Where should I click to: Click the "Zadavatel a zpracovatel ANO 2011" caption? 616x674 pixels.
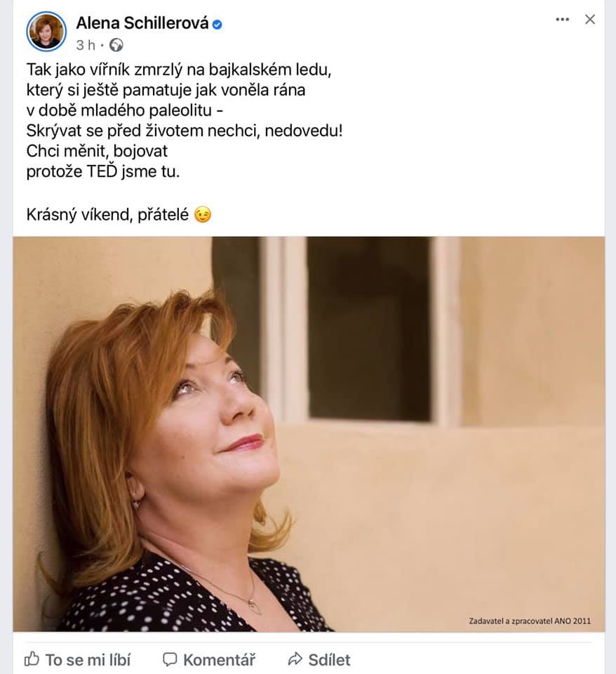(530, 621)
